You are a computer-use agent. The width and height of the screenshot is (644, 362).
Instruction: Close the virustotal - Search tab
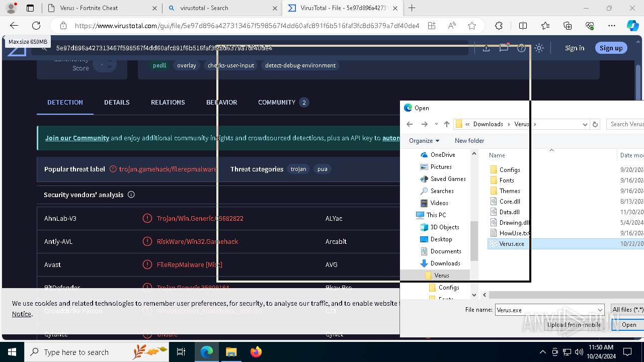[275, 8]
